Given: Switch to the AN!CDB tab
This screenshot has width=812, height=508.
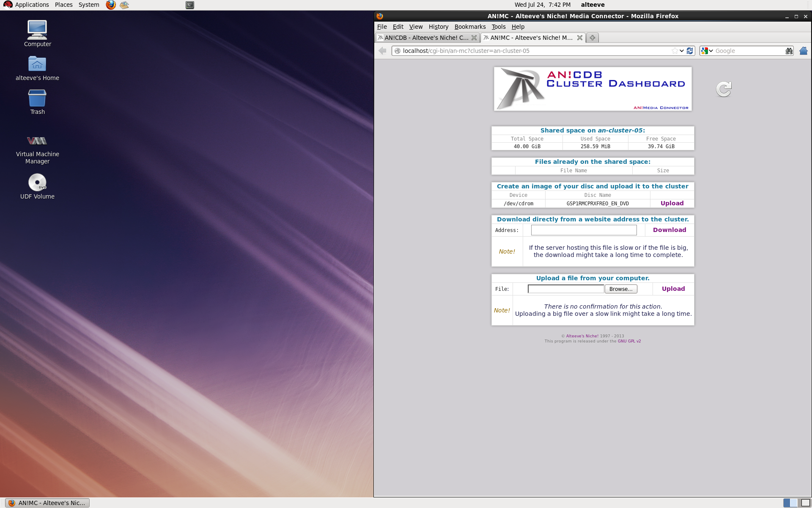Looking at the screenshot, I should point(426,38).
